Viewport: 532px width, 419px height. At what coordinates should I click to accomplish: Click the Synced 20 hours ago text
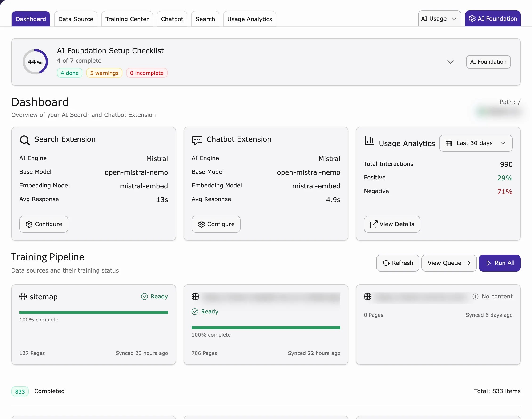pyautogui.click(x=142, y=353)
